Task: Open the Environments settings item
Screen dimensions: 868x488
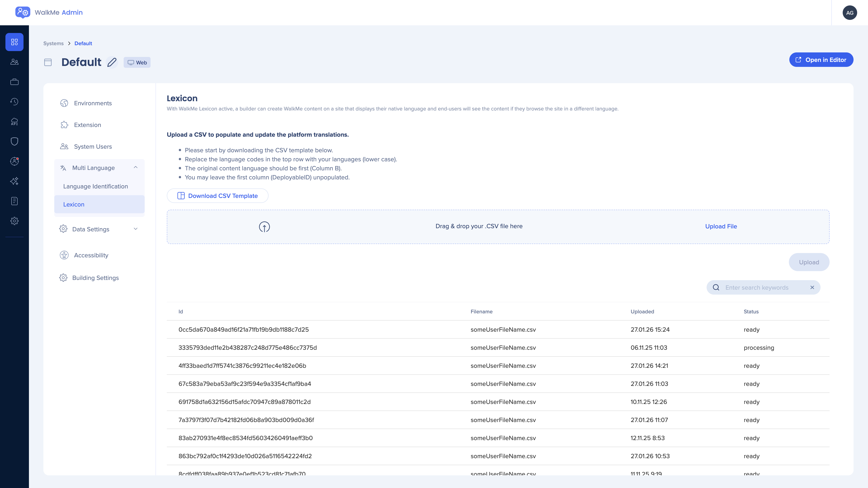Action: pyautogui.click(x=93, y=103)
